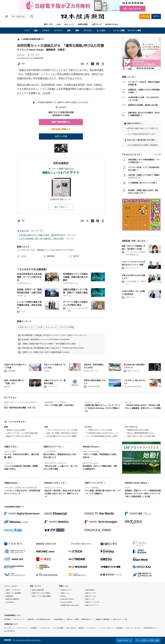Open NIKKEI Mobility logo
The width and height of the screenshot is (165, 644).
[56, 522]
